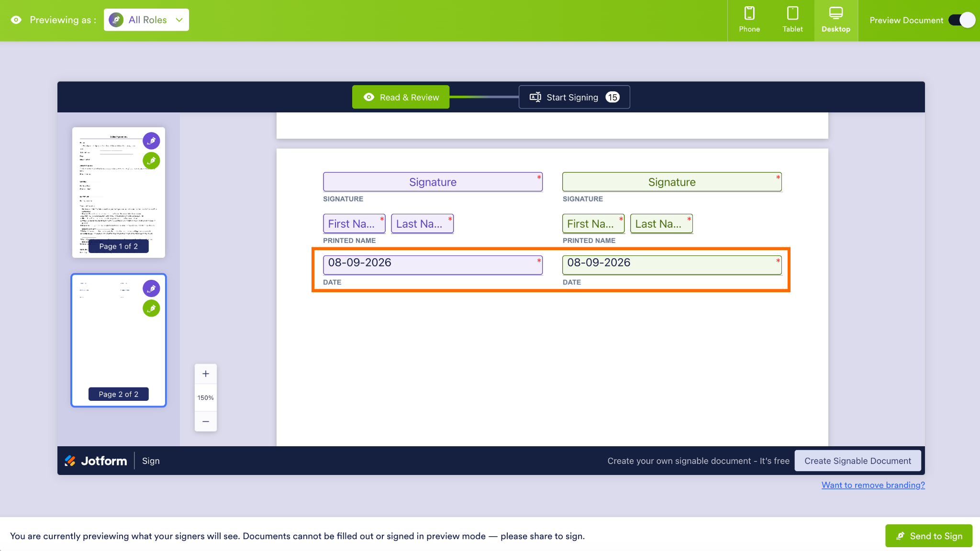The width and height of the screenshot is (980, 551).
Task: Switch preview to Phone view
Action: click(x=749, y=20)
